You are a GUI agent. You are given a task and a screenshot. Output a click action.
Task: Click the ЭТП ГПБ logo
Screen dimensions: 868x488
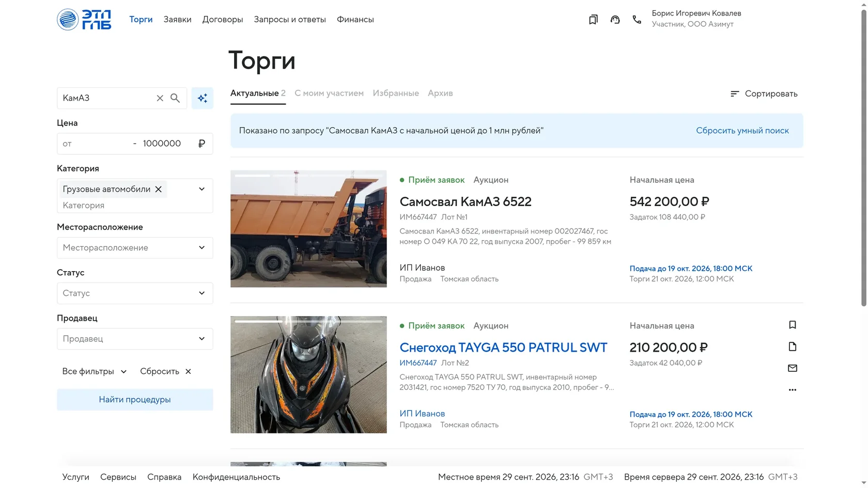[x=84, y=20]
